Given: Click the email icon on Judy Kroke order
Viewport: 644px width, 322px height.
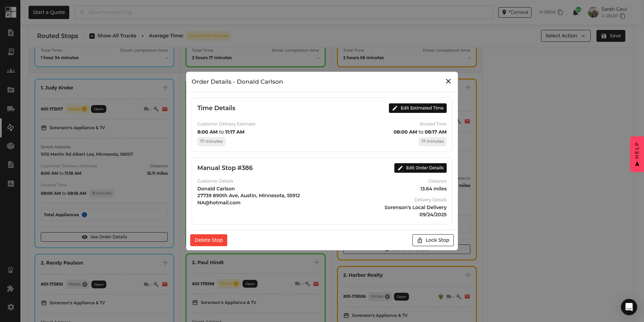Looking at the screenshot, I should tap(165, 109).
